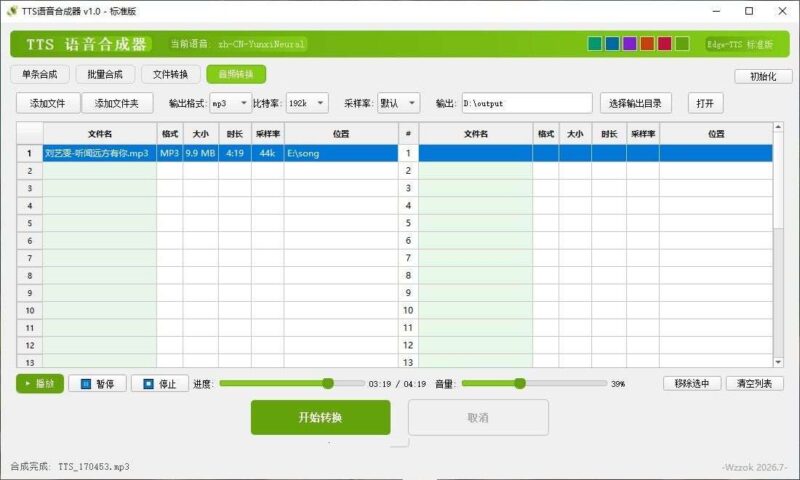This screenshot has height=480, width=800.
Task: Select the green theme color swatch
Action: pyautogui.click(x=682, y=44)
